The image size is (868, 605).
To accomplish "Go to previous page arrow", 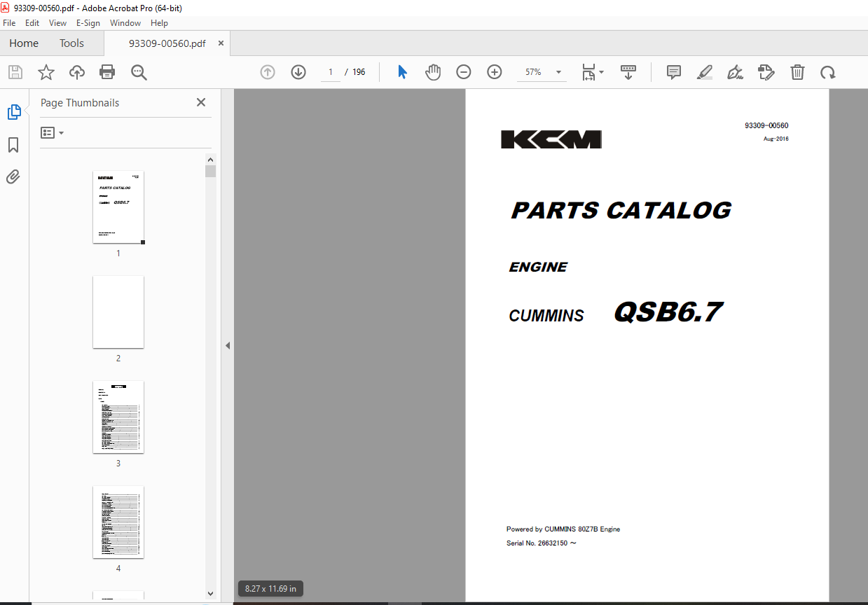I will click(x=268, y=71).
